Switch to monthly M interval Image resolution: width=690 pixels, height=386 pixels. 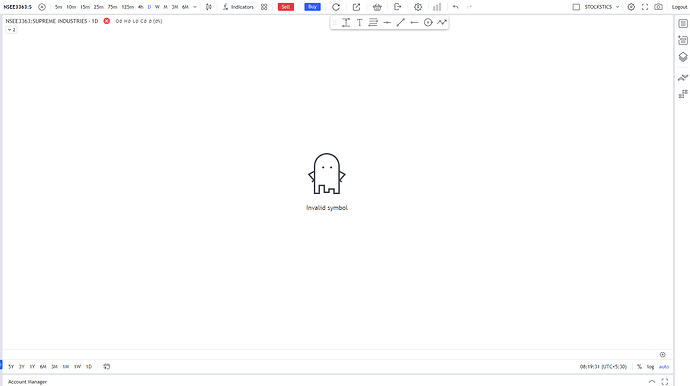tap(165, 7)
